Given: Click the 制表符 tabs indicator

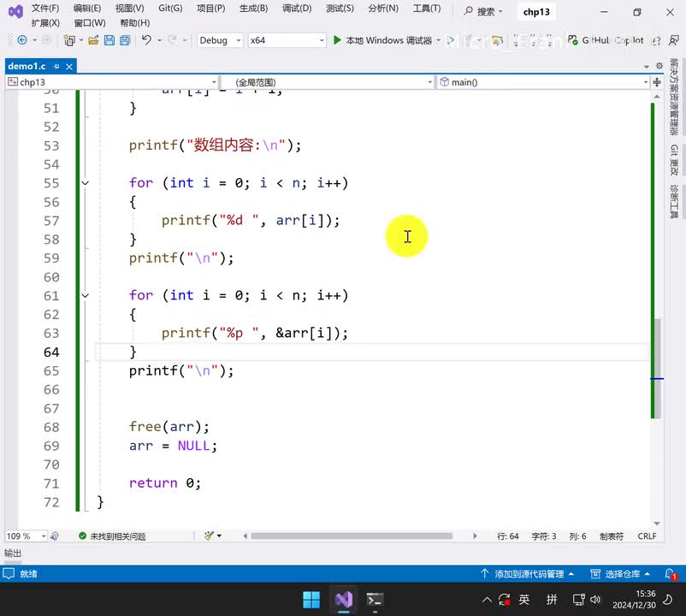Looking at the screenshot, I should click(612, 536).
